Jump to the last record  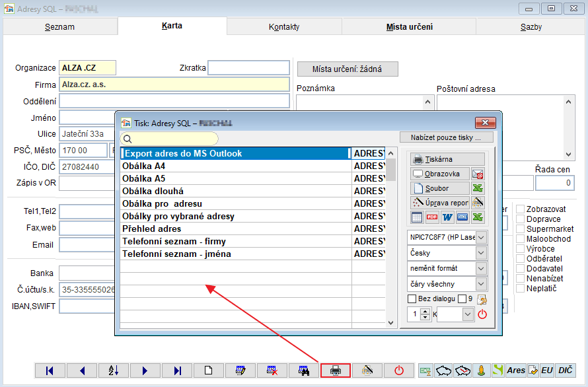tap(177, 370)
